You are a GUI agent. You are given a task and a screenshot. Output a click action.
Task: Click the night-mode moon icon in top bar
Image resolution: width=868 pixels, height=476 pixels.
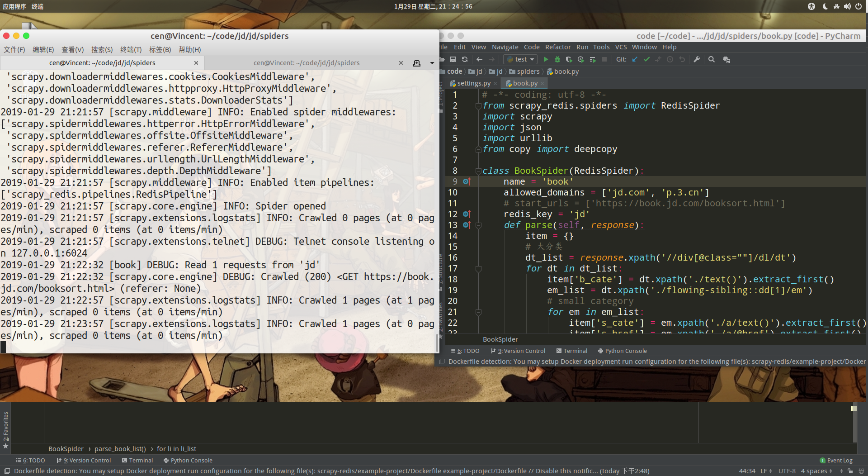825,6
